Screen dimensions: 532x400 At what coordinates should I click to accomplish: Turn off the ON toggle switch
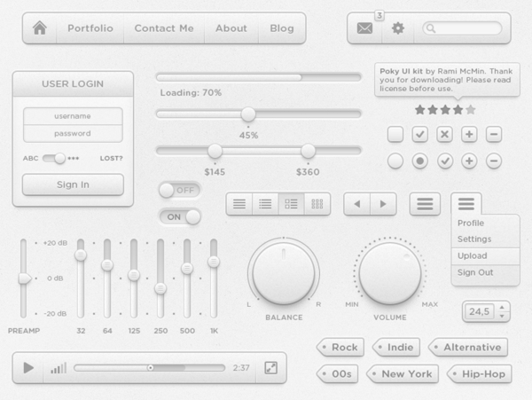click(x=180, y=216)
